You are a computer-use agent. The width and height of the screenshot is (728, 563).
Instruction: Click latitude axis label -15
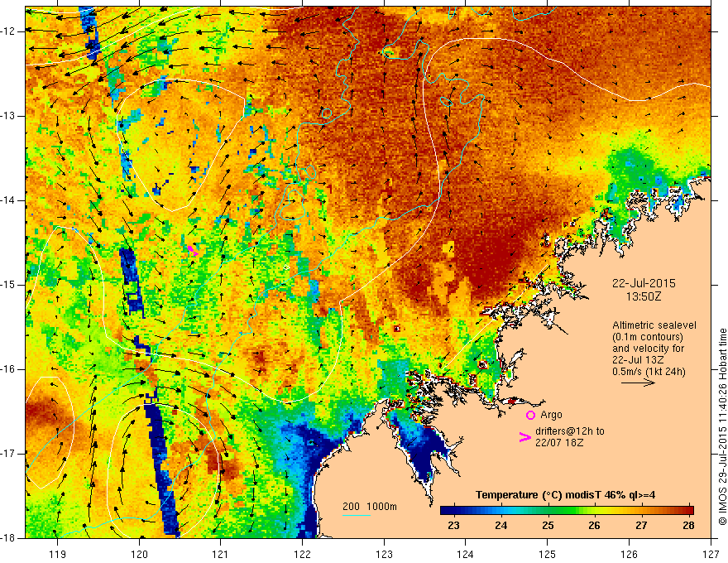click(9, 285)
